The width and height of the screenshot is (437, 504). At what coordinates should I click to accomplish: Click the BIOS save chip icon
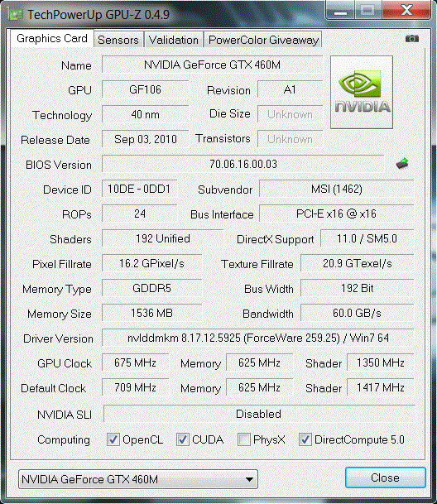[x=402, y=164]
